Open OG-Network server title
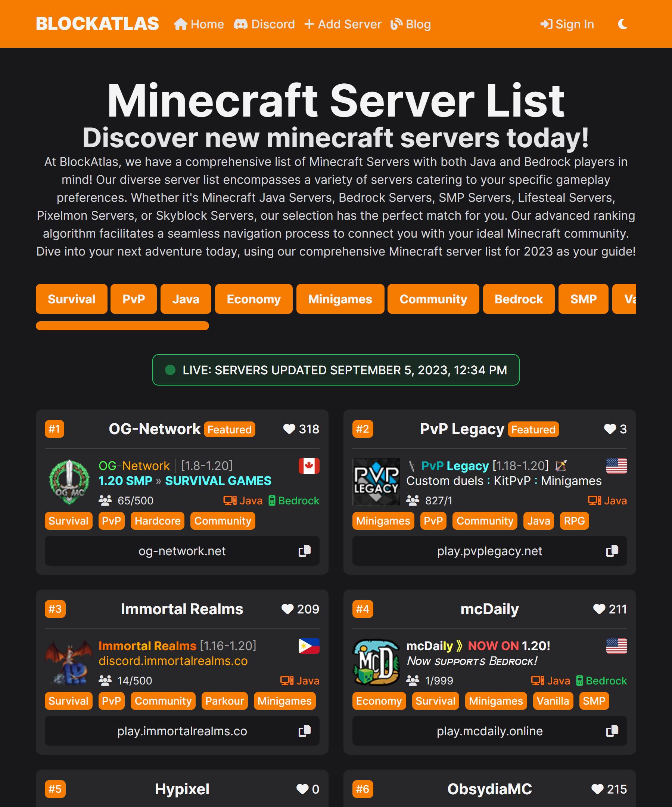672x807 pixels. [154, 429]
